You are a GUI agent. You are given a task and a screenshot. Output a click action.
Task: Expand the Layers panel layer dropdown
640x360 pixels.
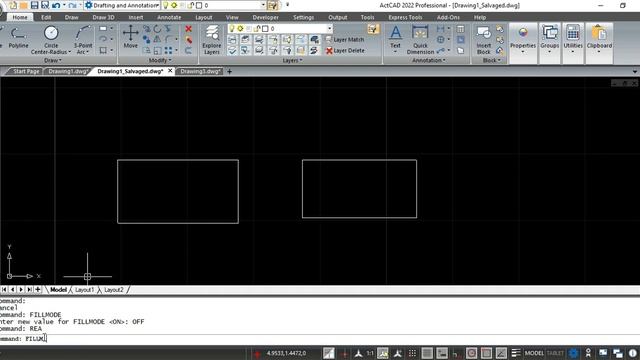329,29
